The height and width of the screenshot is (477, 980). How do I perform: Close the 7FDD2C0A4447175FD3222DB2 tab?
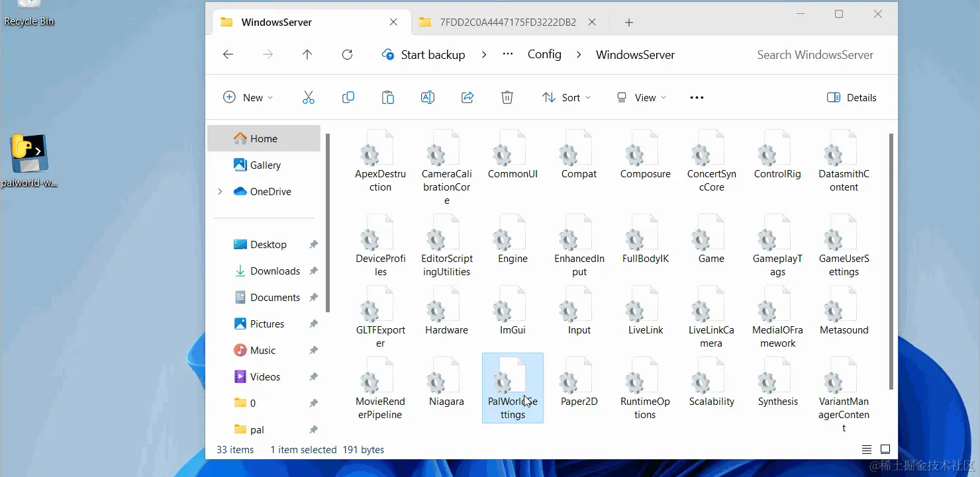click(x=592, y=22)
